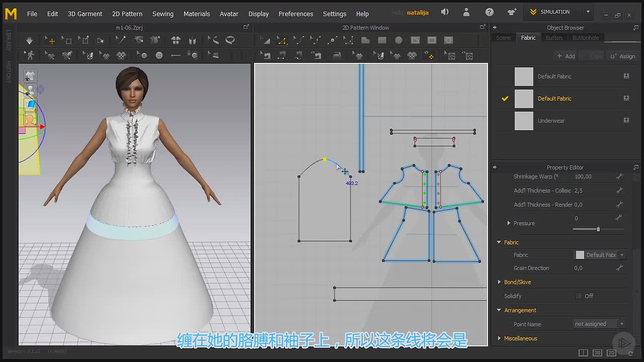Choose the Ellipse pattern tool
This screenshot has height=362, width=644.
398,40
